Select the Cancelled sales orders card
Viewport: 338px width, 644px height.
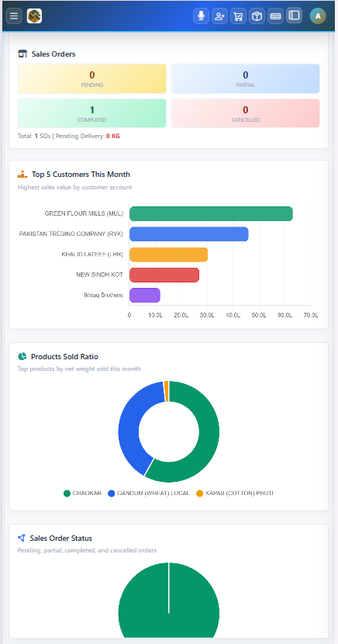point(245,113)
